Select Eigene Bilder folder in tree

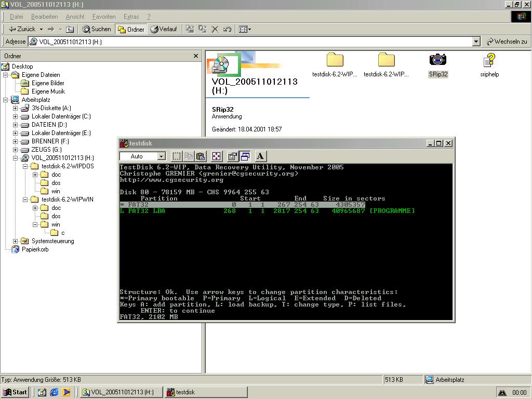pyautogui.click(x=48, y=83)
